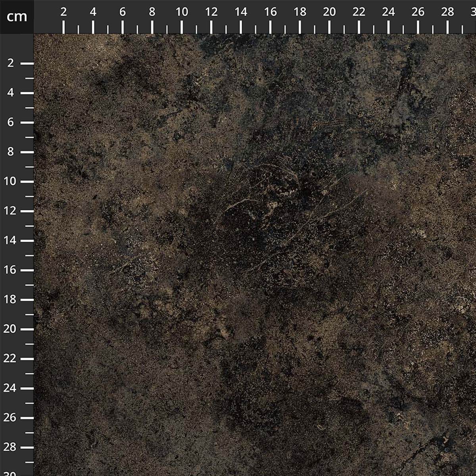Screen dimensions: 476x476
Task: Pick the 14 mark on the horizontal ruler
Action: 241,13
